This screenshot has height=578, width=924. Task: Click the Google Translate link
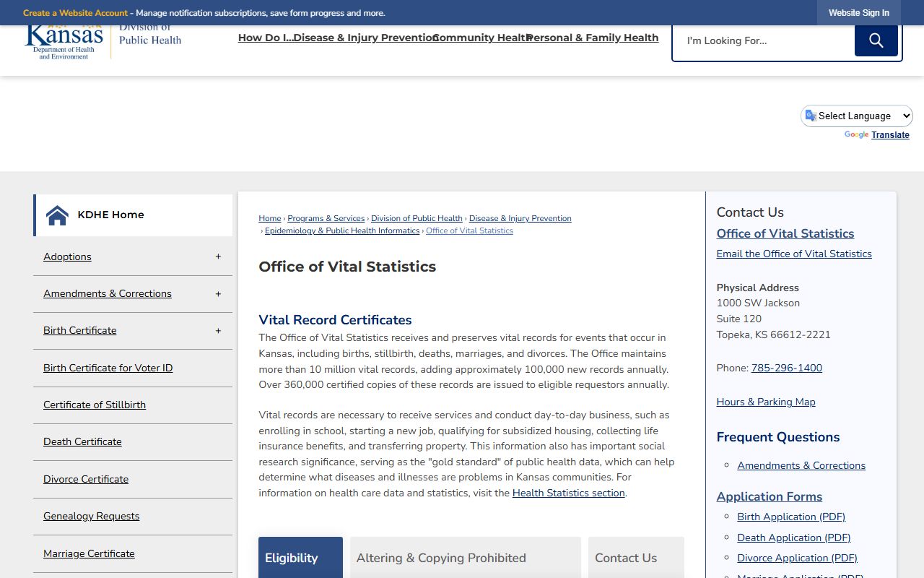[x=890, y=135]
